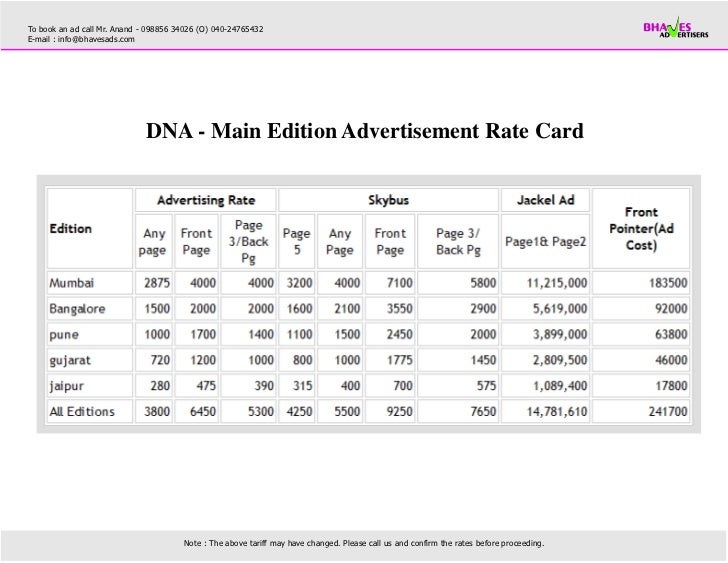The height and width of the screenshot is (563, 728).
Task: Click the Front Pointer value 241700
Action: pyautogui.click(x=668, y=412)
